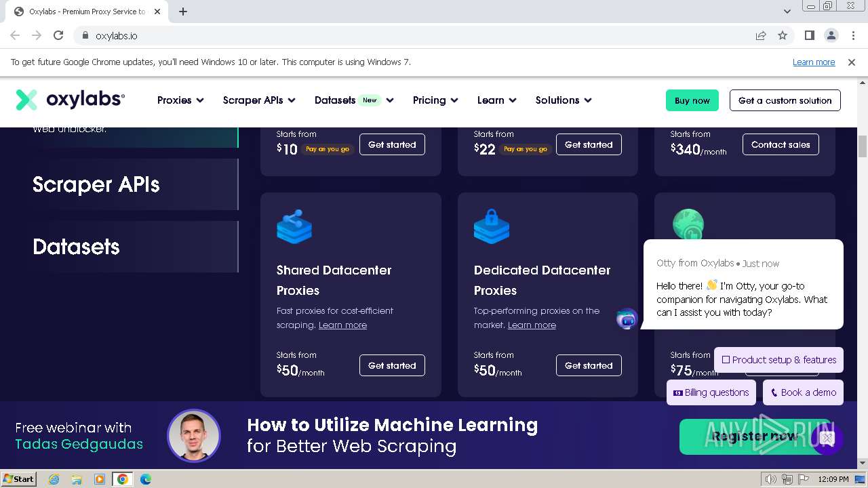Image resolution: width=868 pixels, height=488 pixels.
Task: Click the Chrome reload page icon
Action: click(58, 35)
